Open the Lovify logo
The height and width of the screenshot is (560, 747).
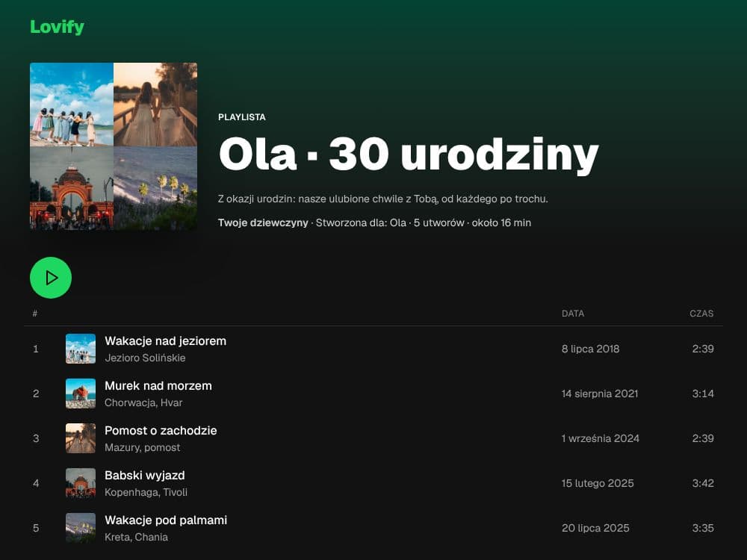tap(58, 27)
